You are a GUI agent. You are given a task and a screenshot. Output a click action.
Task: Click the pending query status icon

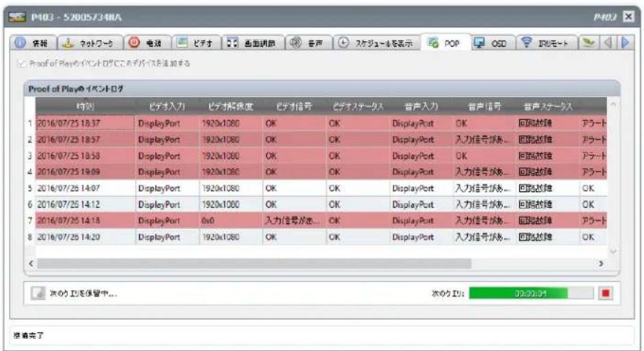[38, 293]
